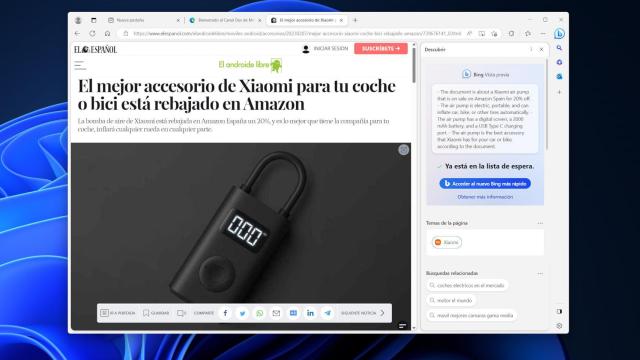Viewport: 640px width, 360px height.
Task: Send the article by email icon
Action: tap(276, 313)
